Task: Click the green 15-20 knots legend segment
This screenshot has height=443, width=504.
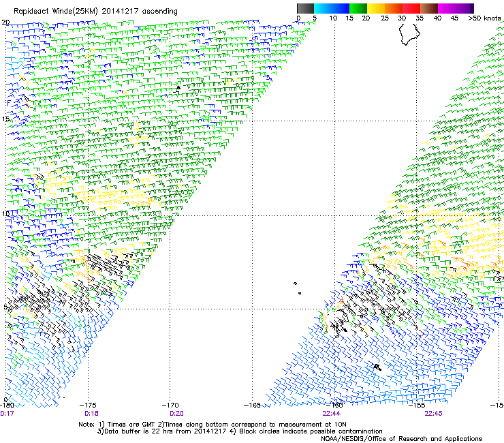Action: click(358, 8)
